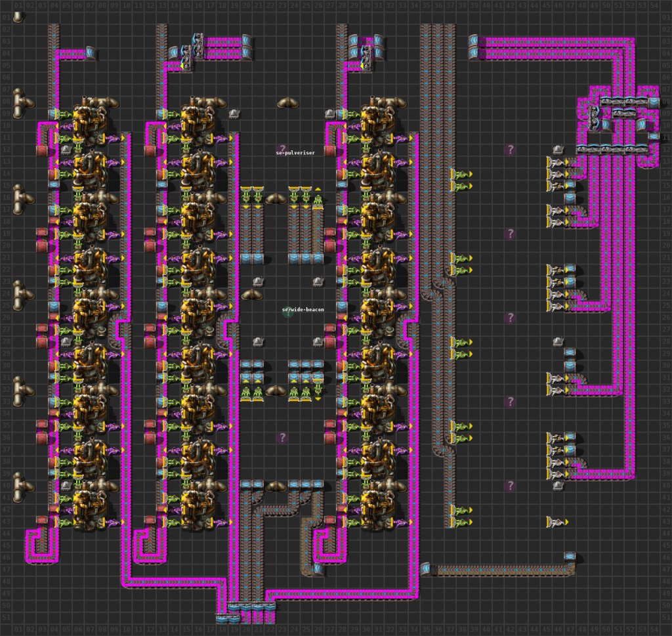Click the power pole beside first column at row 12

[x=66, y=150]
